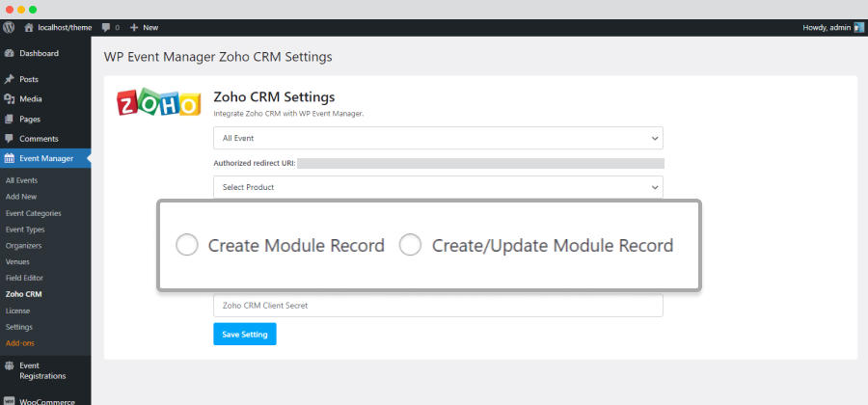The image size is (868, 405).
Task: Open the WordPress logo menu
Action: [9, 27]
